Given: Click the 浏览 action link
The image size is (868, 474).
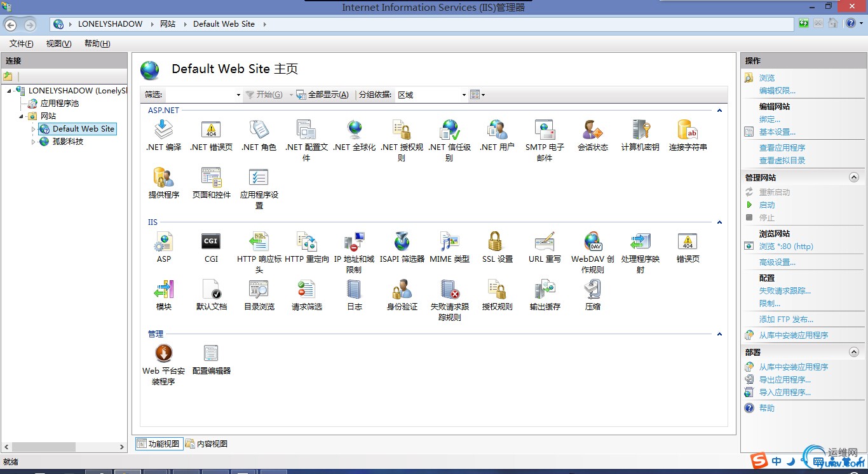Looking at the screenshot, I should point(767,78).
